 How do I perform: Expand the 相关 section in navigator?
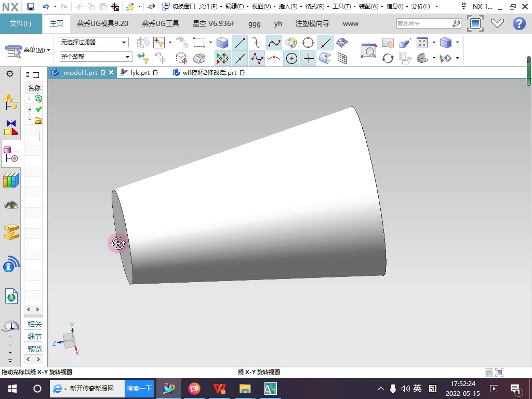pyautogui.click(x=34, y=324)
